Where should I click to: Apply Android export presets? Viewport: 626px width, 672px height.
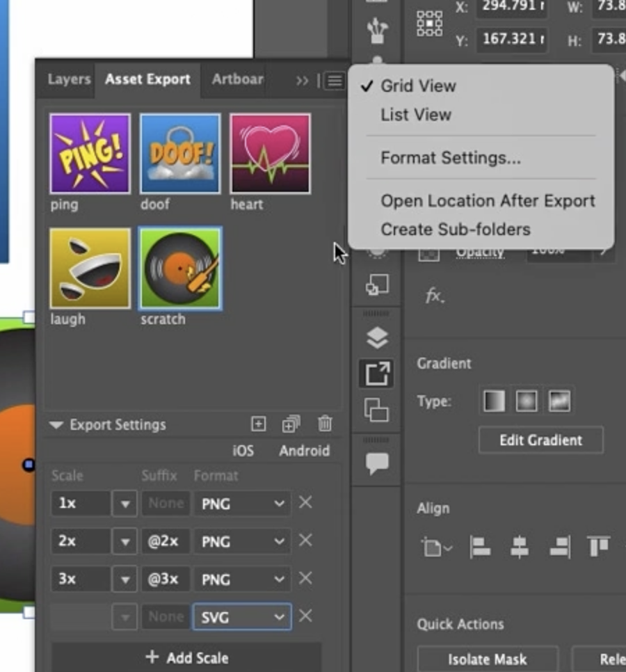304,451
